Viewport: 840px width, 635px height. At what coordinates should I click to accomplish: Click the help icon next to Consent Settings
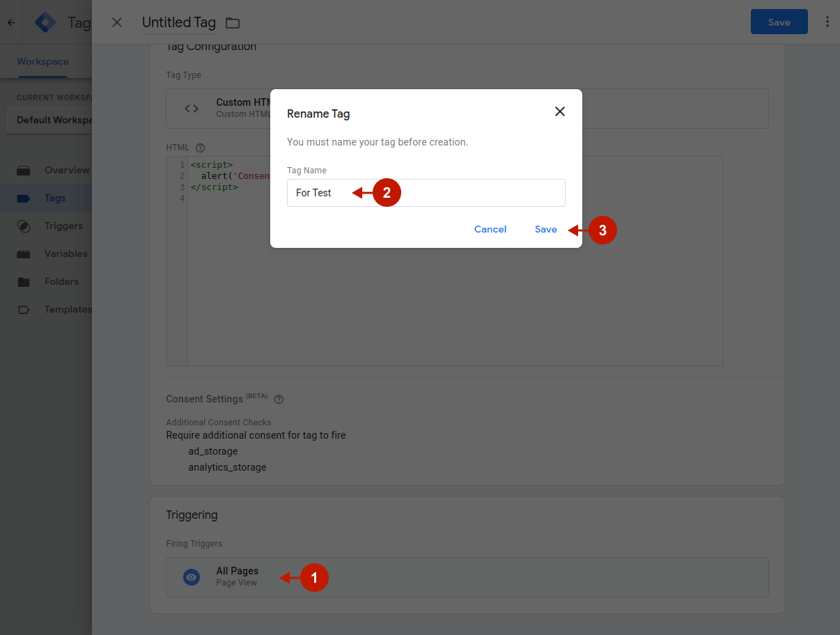click(279, 399)
